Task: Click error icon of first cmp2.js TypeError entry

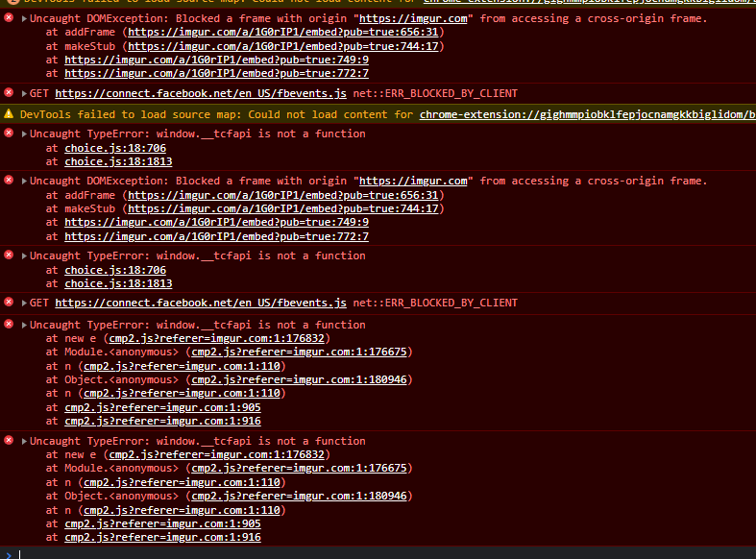Action: 9,324
